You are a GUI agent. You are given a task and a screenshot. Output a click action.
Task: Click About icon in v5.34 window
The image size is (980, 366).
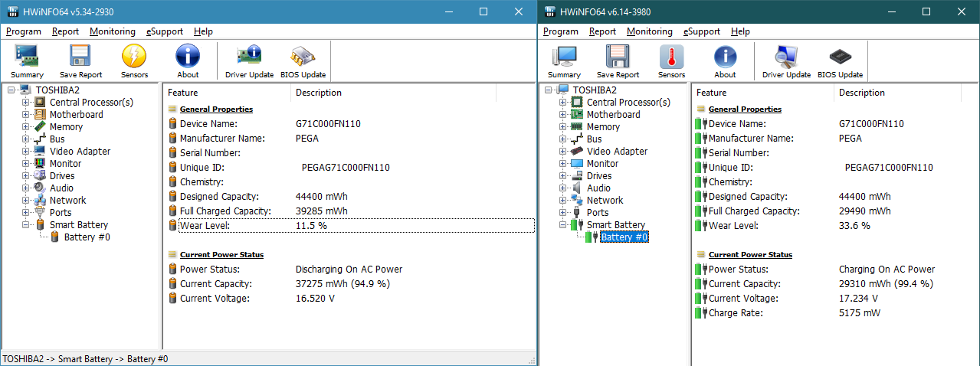click(188, 61)
